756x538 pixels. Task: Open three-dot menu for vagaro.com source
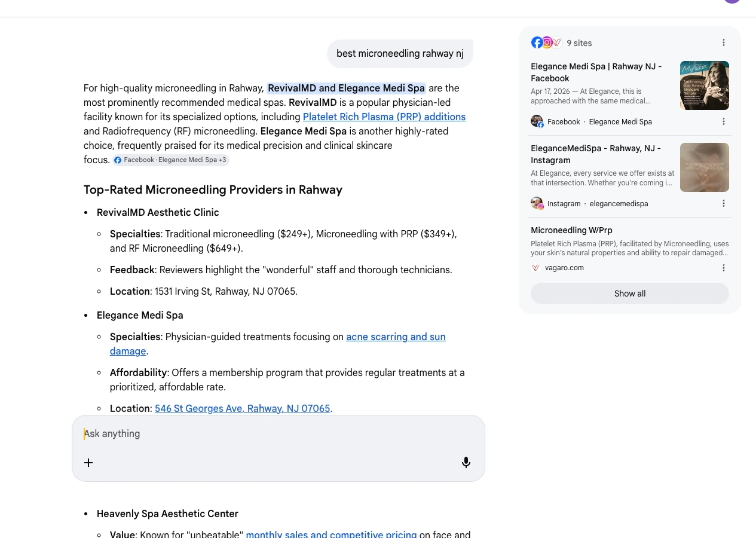coord(724,268)
